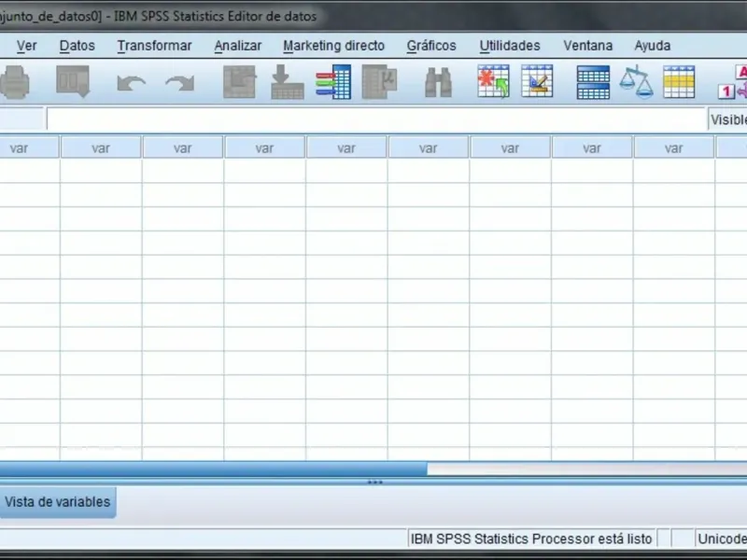
Task: Open the Marketing directo menu
Action: pyautogui.click(x=333, y=46)
